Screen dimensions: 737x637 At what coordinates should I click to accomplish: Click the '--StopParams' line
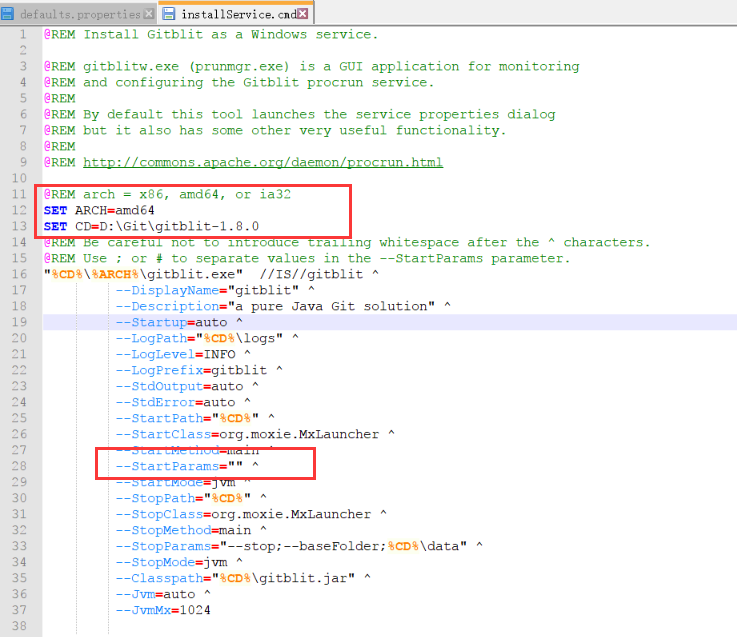click(299, 546)
